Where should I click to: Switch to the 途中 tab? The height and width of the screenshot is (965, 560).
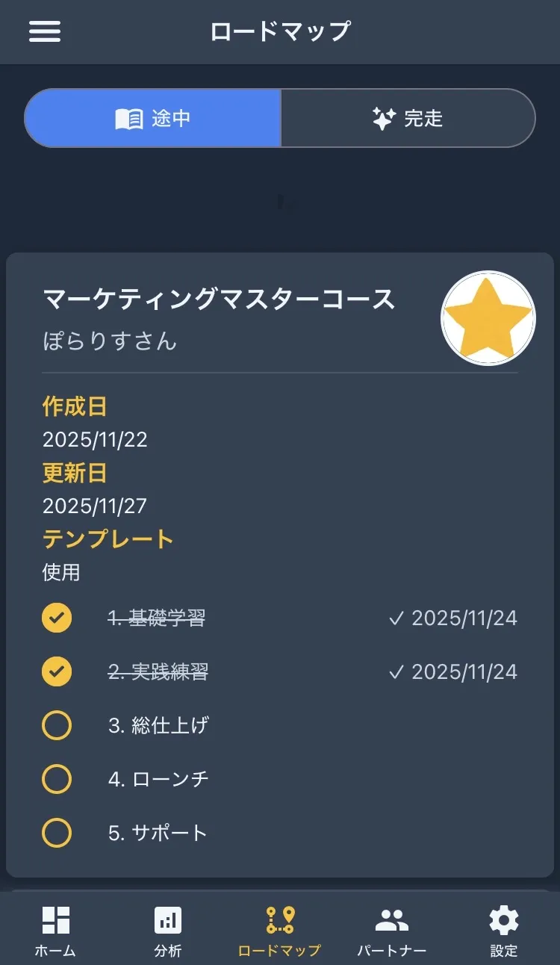[153, 118]
